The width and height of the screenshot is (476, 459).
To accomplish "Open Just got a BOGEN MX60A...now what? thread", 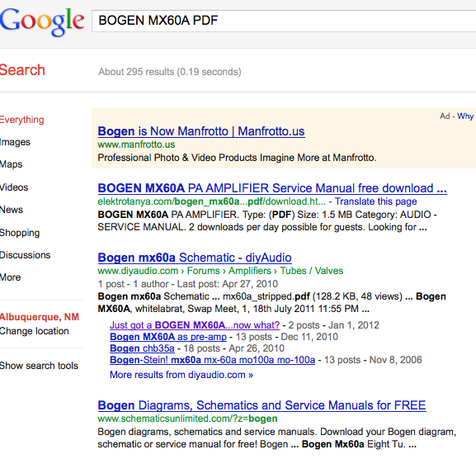I will pyautogui.click(x=195, y=325).
